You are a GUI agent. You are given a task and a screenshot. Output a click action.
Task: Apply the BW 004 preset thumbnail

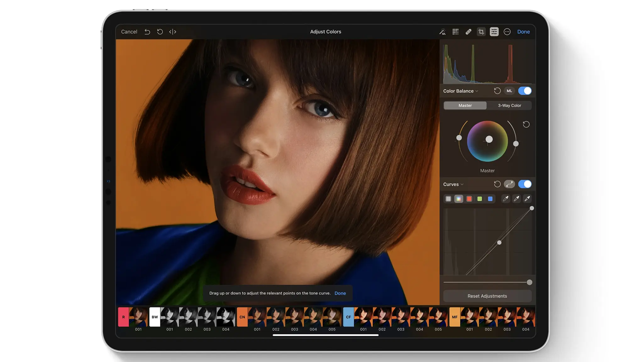(x=226, y=317)
